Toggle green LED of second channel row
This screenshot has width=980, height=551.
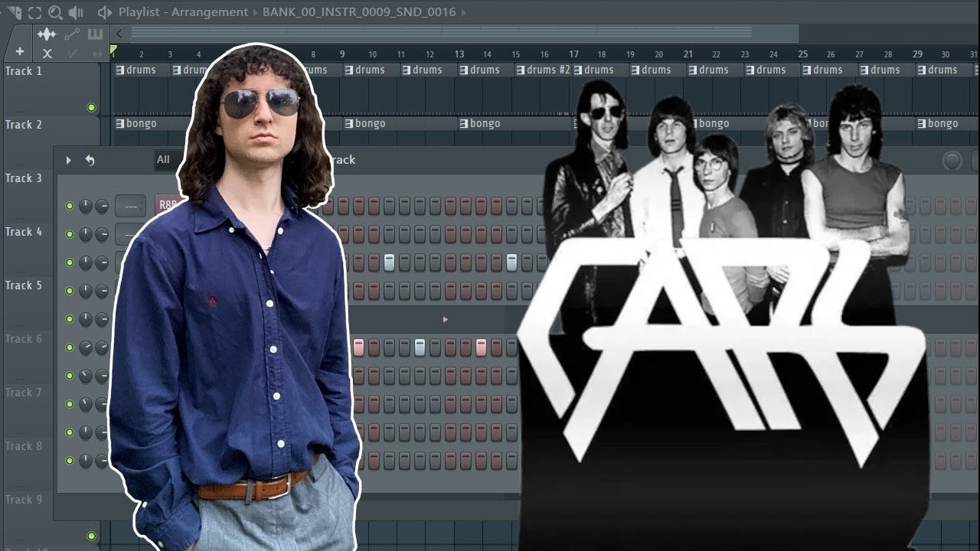coord(70,234)
